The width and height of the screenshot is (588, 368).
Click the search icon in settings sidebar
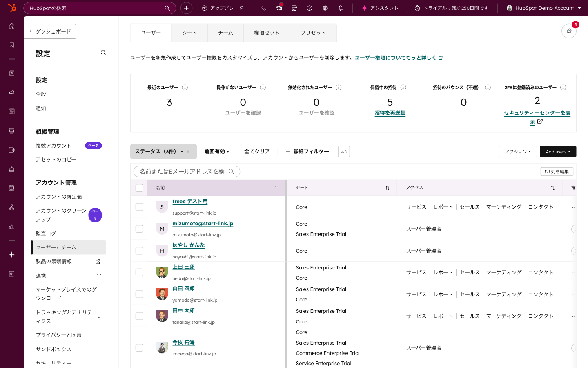(103, 53)
